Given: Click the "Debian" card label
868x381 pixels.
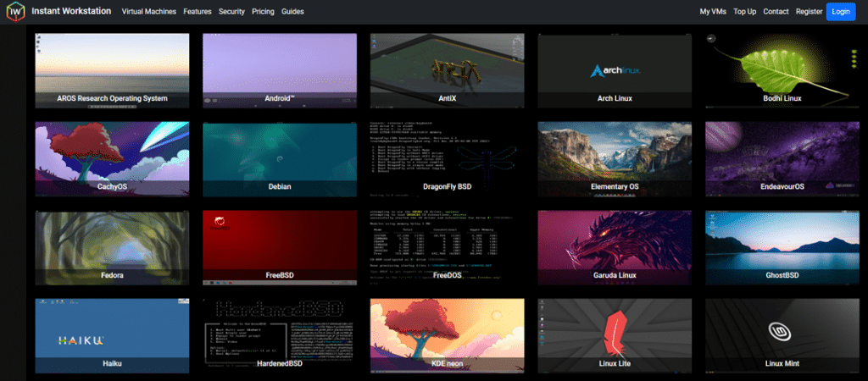Looking at the screenshot, I should coord(280,187).
